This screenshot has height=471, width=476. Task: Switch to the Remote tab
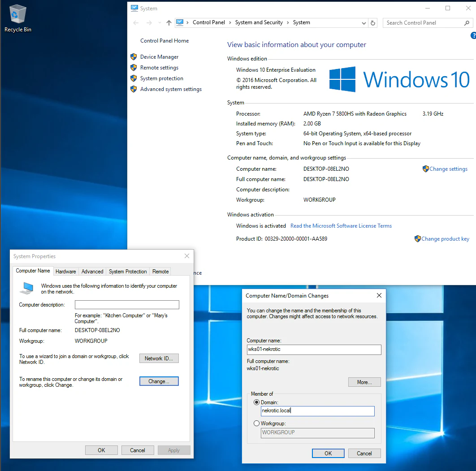coord(160,271)
